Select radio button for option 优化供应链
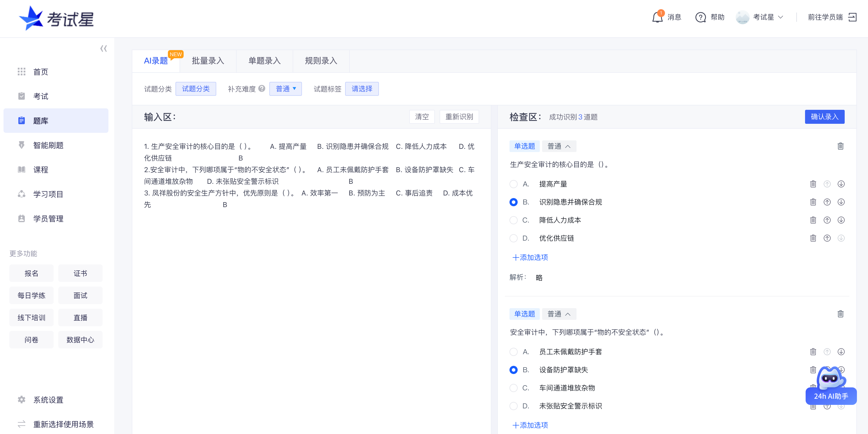This screenshot has height=434, width=868. coord(514,238)
